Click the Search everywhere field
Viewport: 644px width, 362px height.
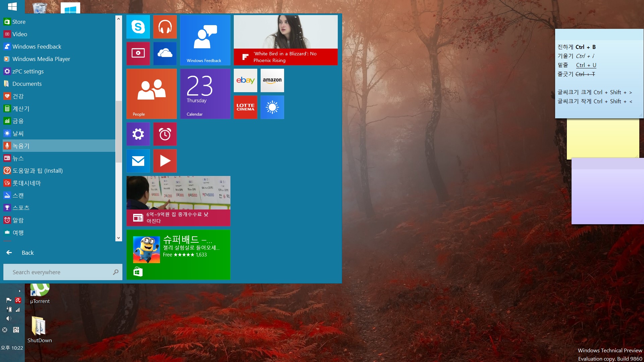tap(63, 272)
